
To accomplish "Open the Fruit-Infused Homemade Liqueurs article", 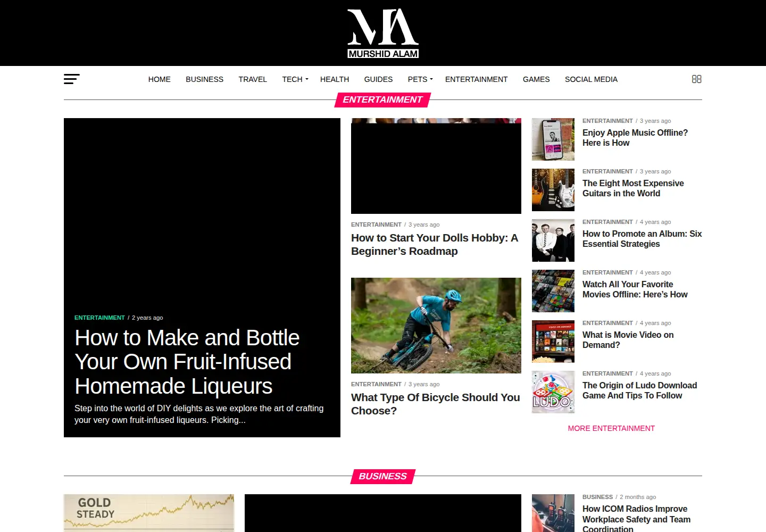I will pos(187,362).
